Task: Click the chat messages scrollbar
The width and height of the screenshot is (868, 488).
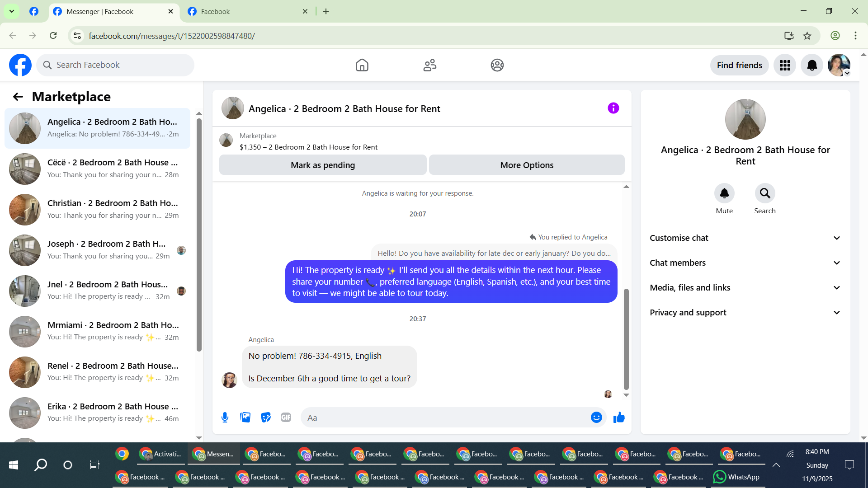Action: (626, 339)
